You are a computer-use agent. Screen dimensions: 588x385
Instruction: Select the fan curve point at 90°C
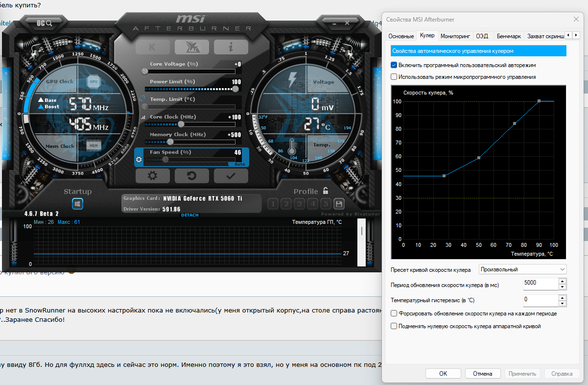pyautogui.click(x=539, y=101)
